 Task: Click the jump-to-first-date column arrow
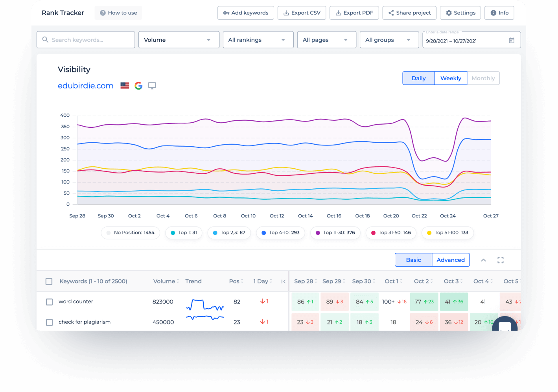pyautogui.click(x=284, y=282)
